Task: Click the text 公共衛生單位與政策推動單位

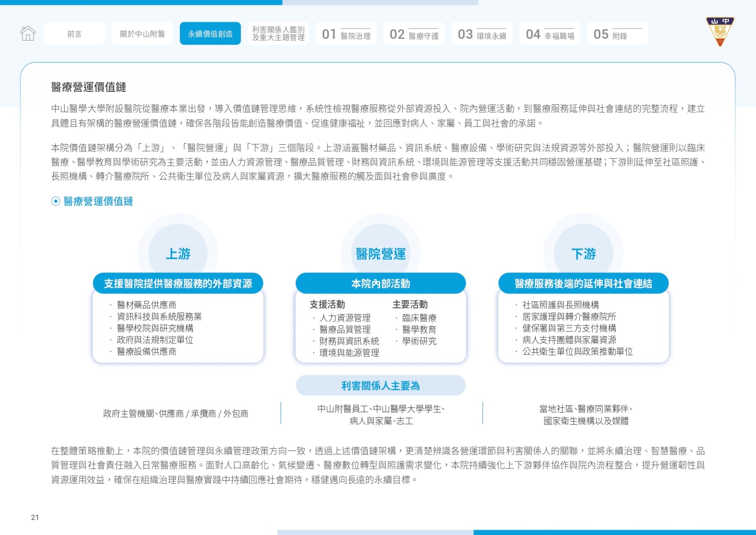Action: click(x=578, y=351)
